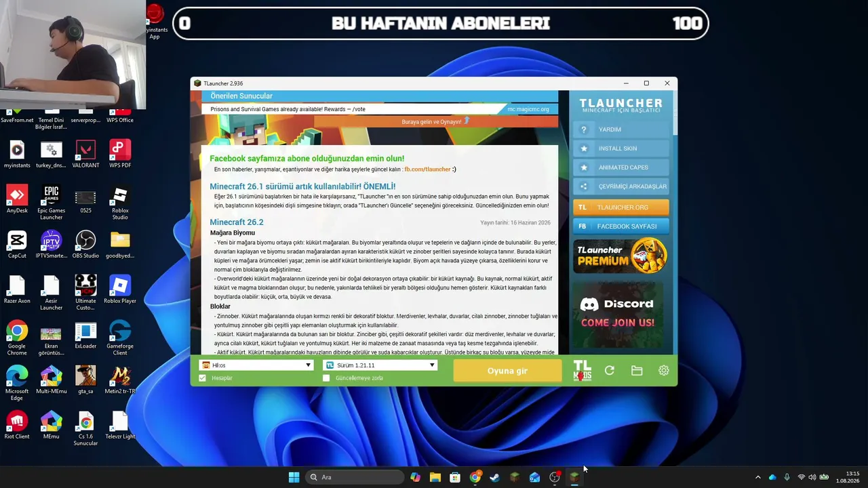
Task: Open the gta_sa desktop shortcut
Action: [85, 380]
